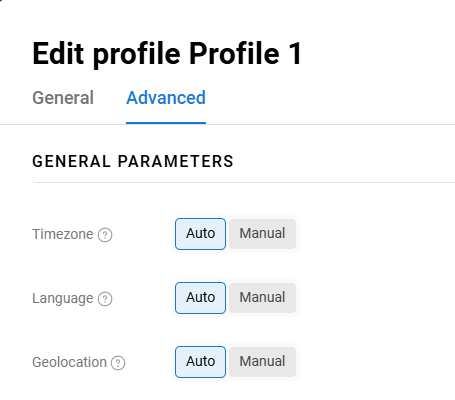
Task: Click the Geolocation field label
Action: (69, 362)
